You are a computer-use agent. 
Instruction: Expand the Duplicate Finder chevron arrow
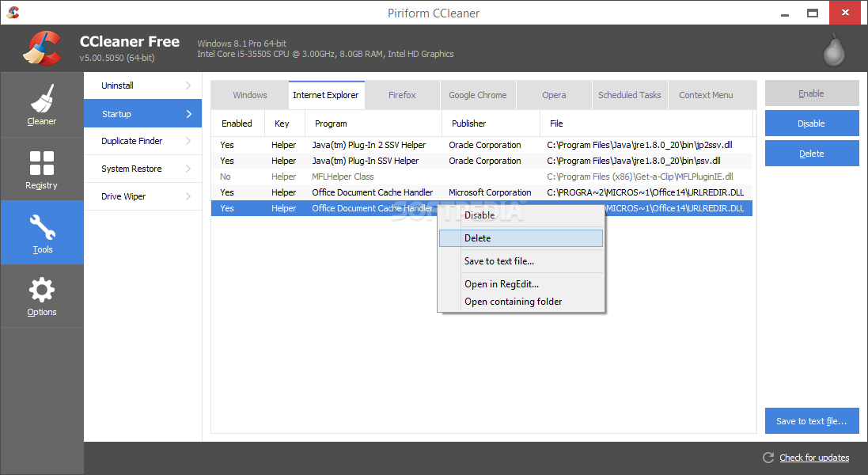(188, 141)
